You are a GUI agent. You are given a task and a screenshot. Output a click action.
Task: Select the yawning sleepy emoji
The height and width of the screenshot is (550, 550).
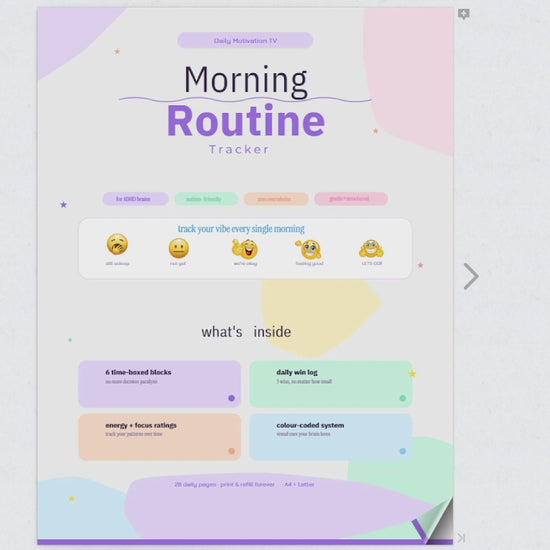pyautogui.click(x=117, y=244)
